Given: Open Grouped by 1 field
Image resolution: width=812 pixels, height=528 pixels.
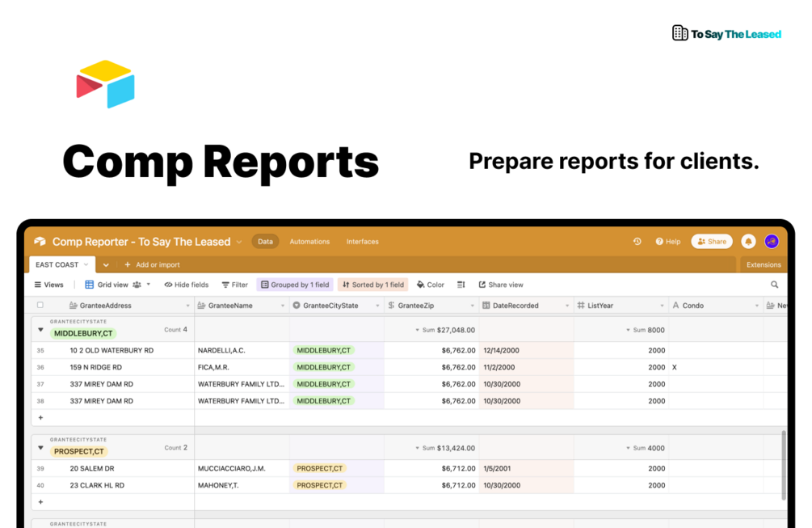Looking at the screenshot, I should (x=295, y=285).
